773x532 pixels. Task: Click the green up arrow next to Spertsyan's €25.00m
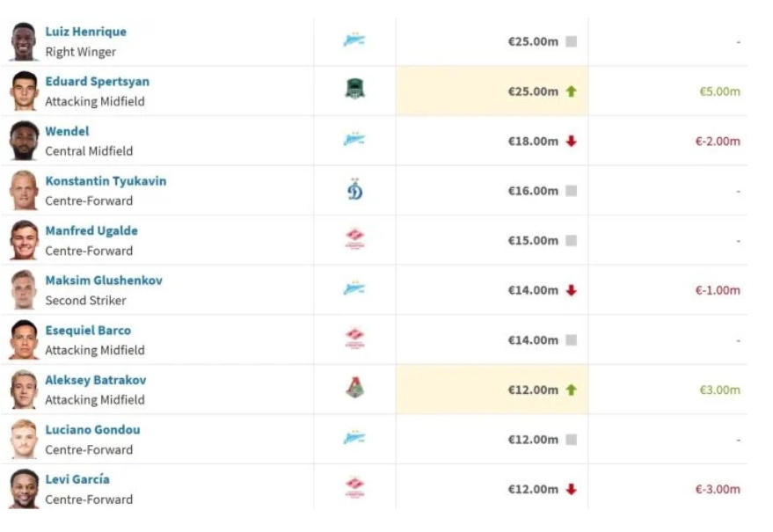pos(571,91)
